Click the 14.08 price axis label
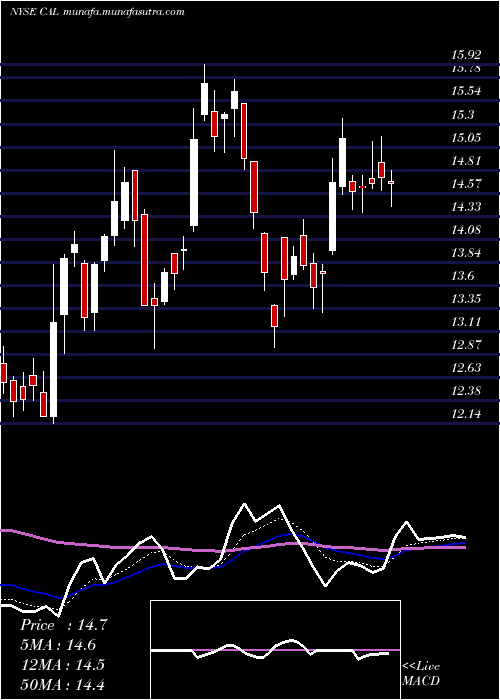 (x=466, y=229)
